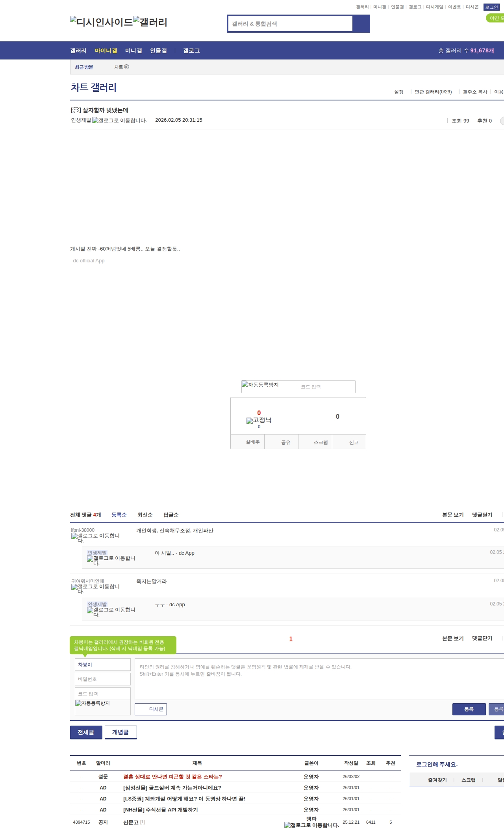This screenshot has width=504, height=830.
Task: Click the 자동등록방지 captcha image in the comment form
Action: pos(93,703)
